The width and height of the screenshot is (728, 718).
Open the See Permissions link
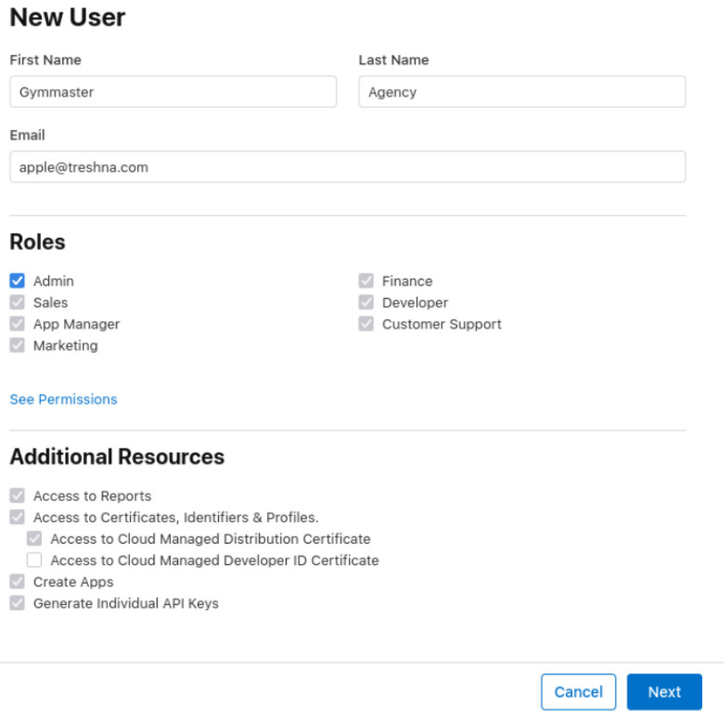point(63,399)
